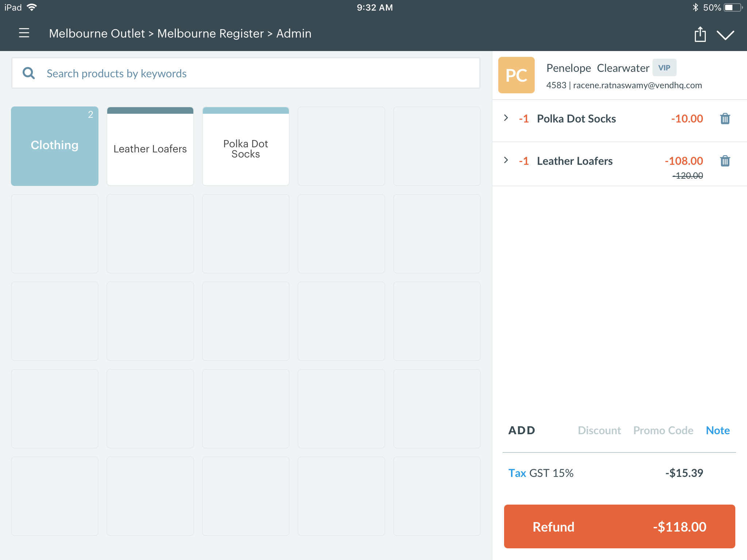This screenshot has width=747, height=560.
Task: Tap the VIP customer badge
Action: pyautogui.click(x=664, y=68)
